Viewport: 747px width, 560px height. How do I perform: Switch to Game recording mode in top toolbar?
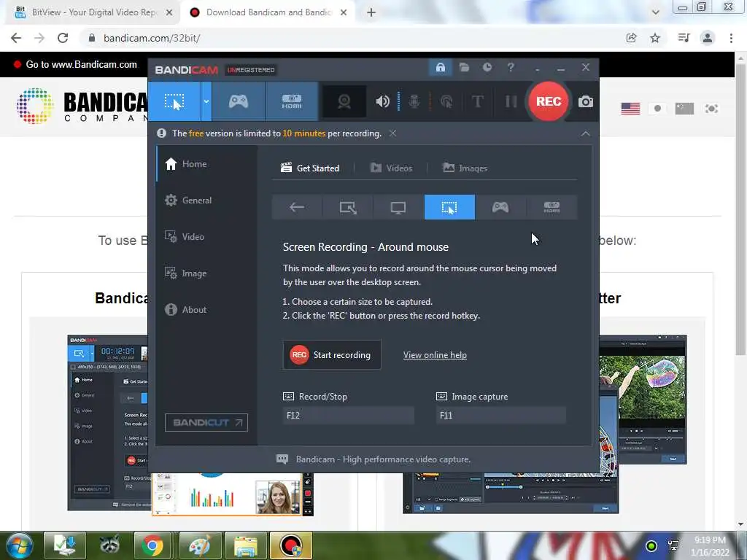pyautogui.click(x=239, y=101)
